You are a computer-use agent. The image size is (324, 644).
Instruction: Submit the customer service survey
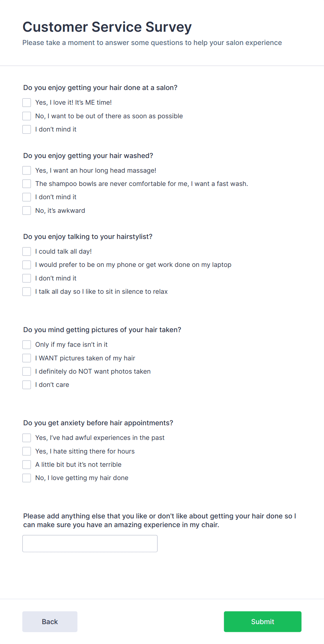pos(262,621)
